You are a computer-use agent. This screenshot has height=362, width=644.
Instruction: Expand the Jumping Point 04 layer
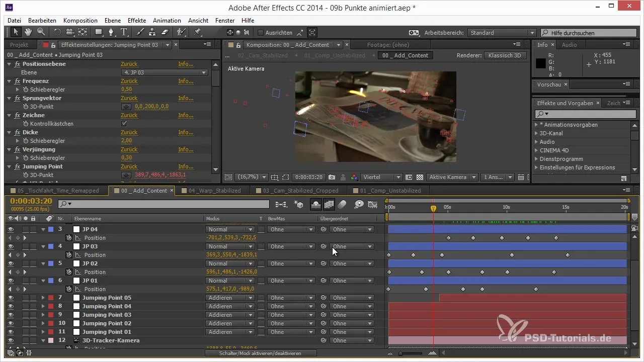click(43, 306)
